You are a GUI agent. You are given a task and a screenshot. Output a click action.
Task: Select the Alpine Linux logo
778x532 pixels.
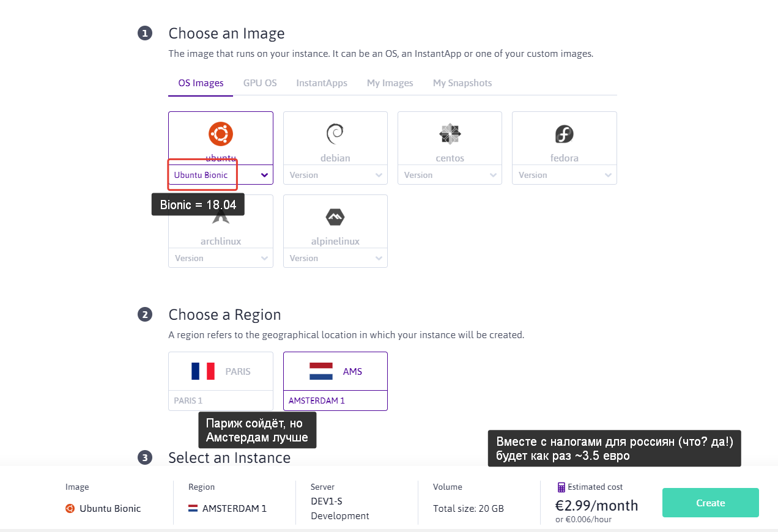pyautogui.click(x=335, y=216)
